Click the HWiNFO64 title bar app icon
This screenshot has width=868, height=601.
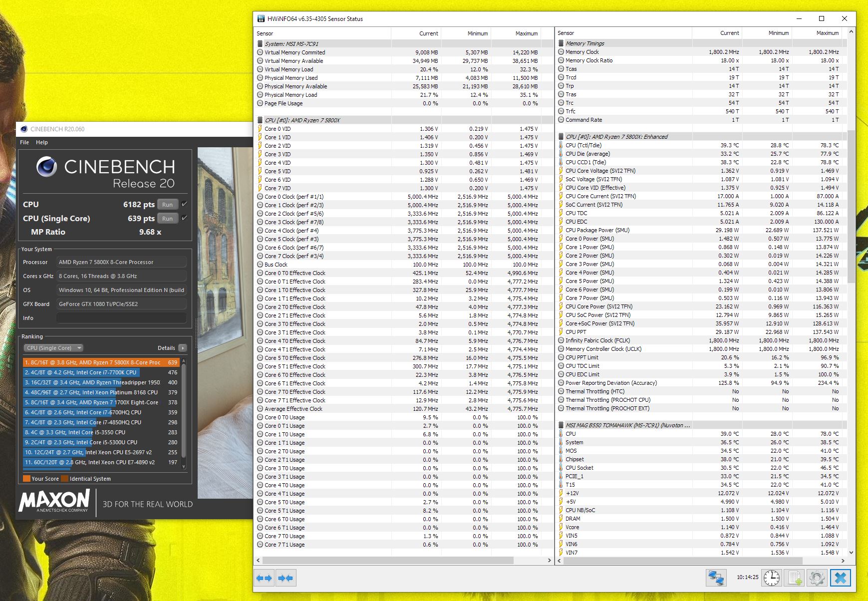(261, 19)
